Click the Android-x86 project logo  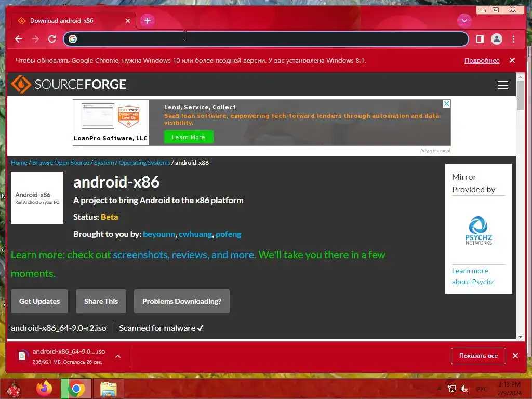[x=37, y=198]
